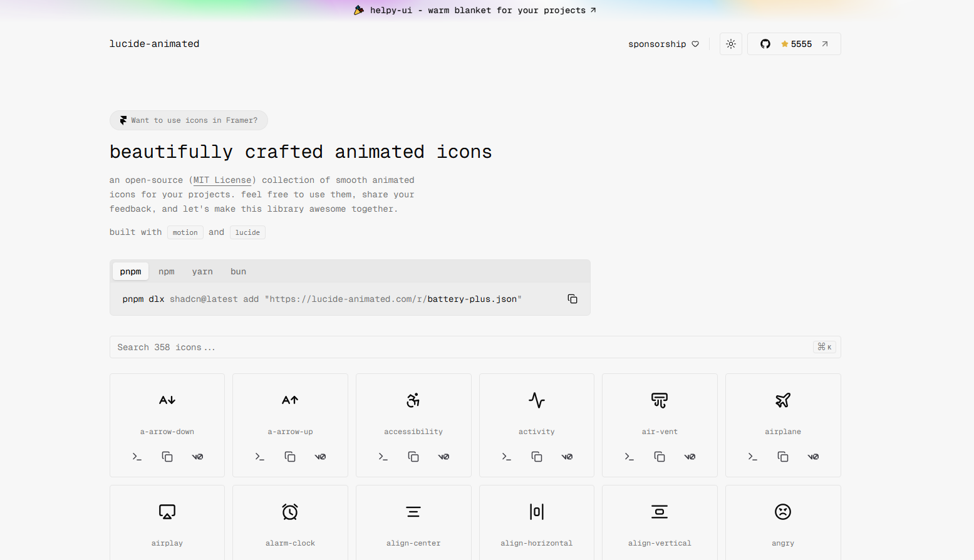974x560 pixels.
Task: Open the MIT License link
Action: coord(222,180)
